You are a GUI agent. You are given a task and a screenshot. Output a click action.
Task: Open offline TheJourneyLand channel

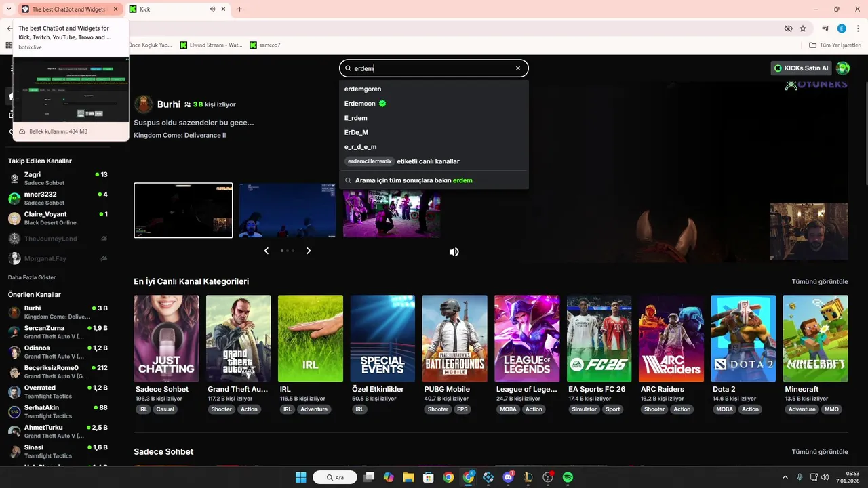coord(58,239)
